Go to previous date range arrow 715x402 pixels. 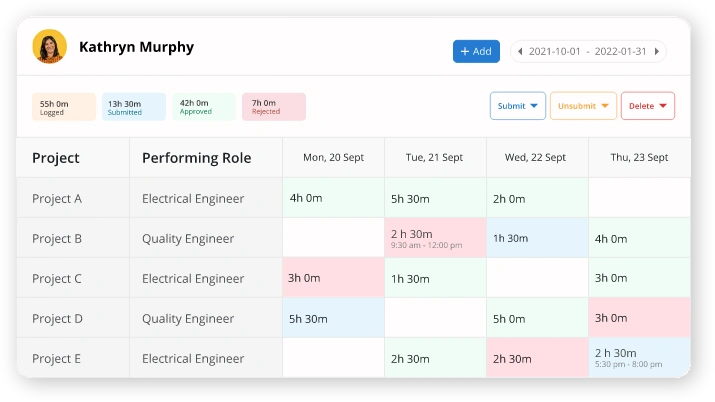click(519, 51)
